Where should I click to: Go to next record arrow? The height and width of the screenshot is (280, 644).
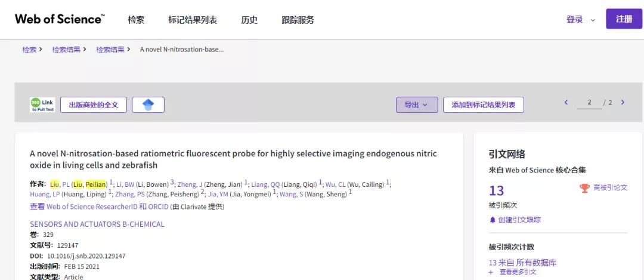(623, 103)
